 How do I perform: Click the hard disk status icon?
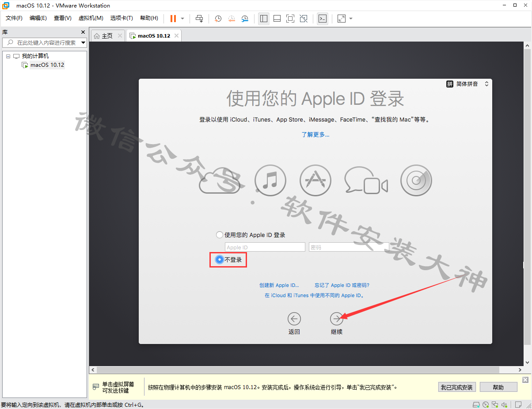tap(476, 405)
